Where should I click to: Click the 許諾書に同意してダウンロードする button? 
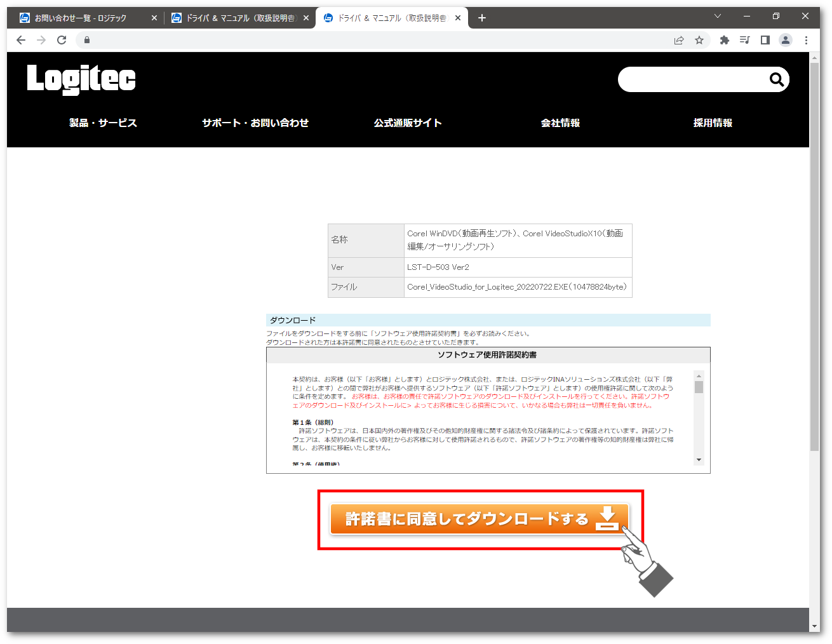[x=480, y=519]
